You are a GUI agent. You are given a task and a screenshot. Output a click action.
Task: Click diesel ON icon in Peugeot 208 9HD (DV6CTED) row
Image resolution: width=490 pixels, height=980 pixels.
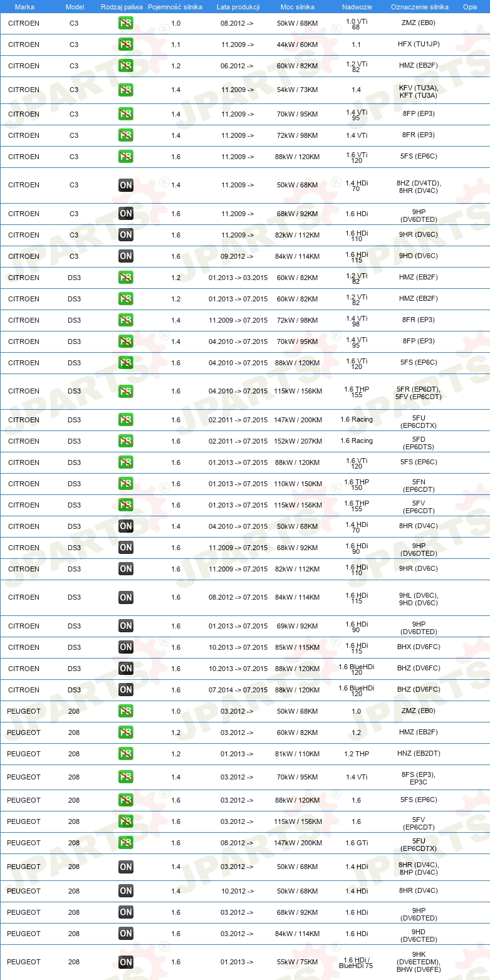[x=126, y=934]
